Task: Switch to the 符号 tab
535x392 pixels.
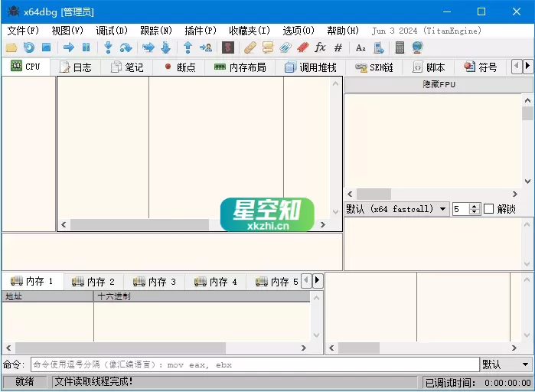Action: tap(481, 67)
